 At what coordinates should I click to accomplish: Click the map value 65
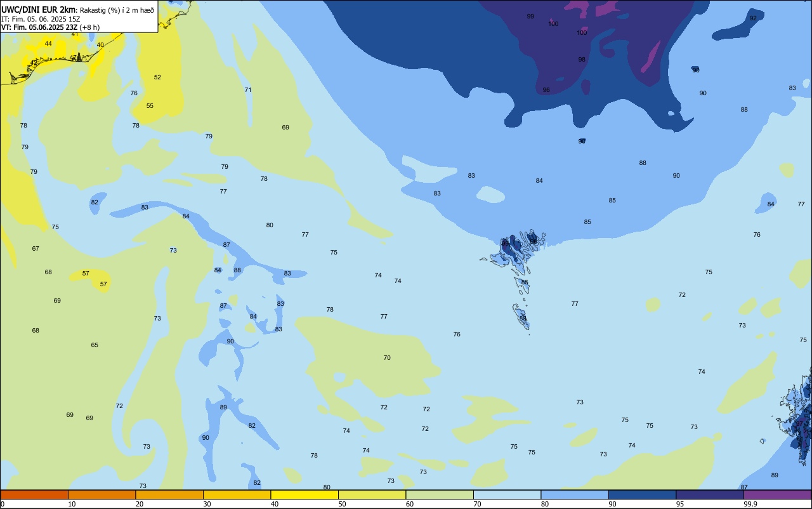(95, 345)
